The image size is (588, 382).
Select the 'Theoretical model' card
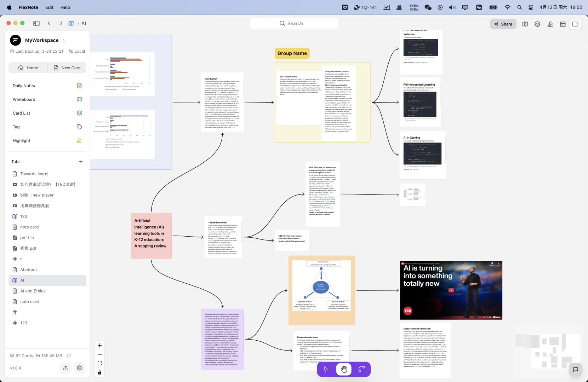[223, 237]
